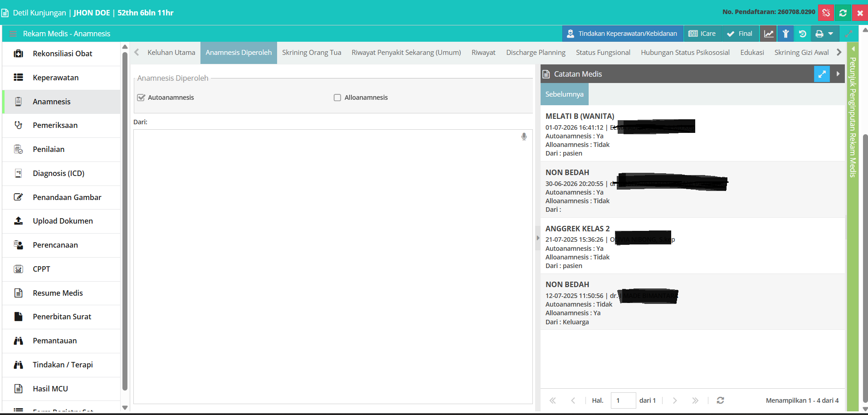Check the Alloanamnesis checkbox
This screenshot has width=868, height=415.
coord(337,98)
